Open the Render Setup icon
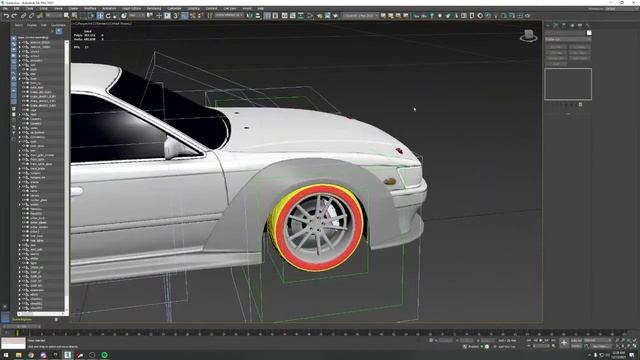The image size is (640, 360). [319, 16]
